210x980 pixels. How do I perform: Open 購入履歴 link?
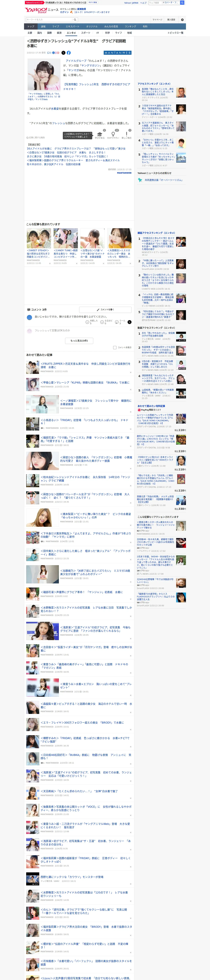[171, 19]
